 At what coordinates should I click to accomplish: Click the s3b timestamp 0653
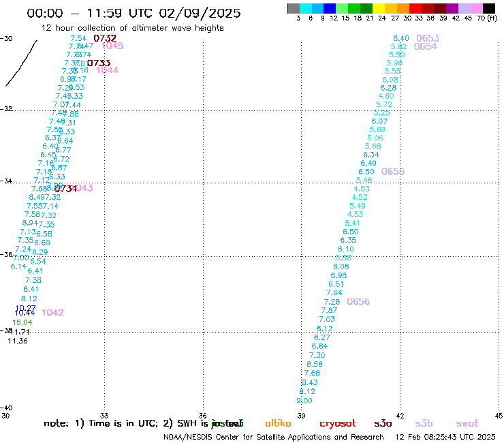428,38
